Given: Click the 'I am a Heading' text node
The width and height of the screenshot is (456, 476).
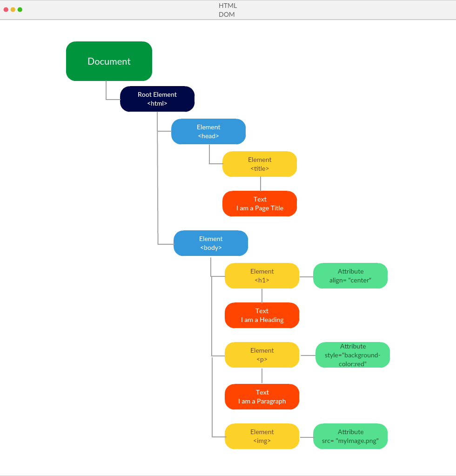Looking at the screenshot, I should 262,315.
